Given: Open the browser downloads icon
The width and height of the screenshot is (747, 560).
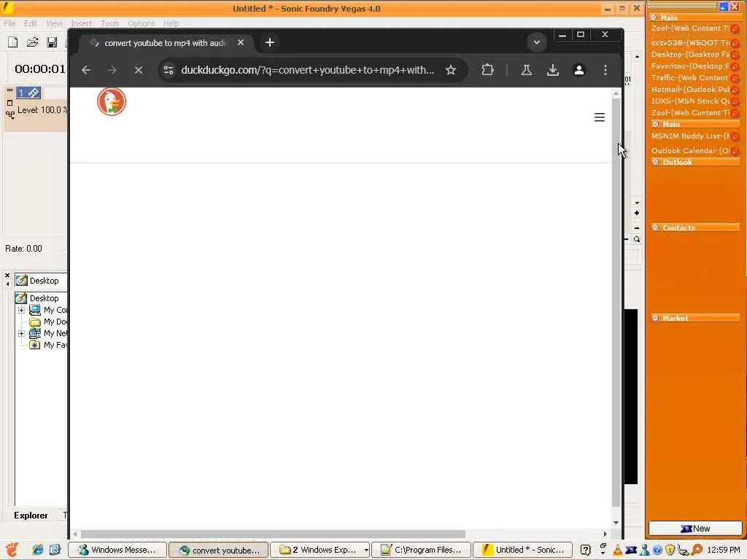Looking at the screenshot, I should point(553,70).
